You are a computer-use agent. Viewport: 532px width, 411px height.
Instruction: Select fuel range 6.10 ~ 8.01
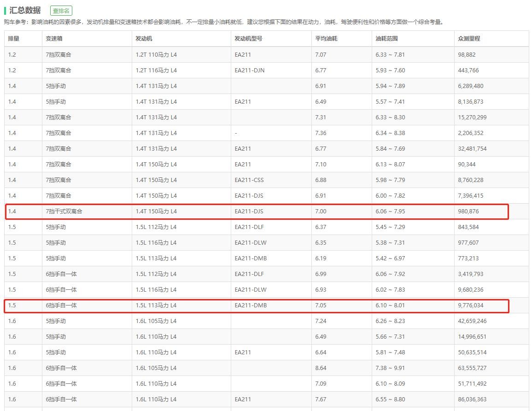(x=390, y=305)
